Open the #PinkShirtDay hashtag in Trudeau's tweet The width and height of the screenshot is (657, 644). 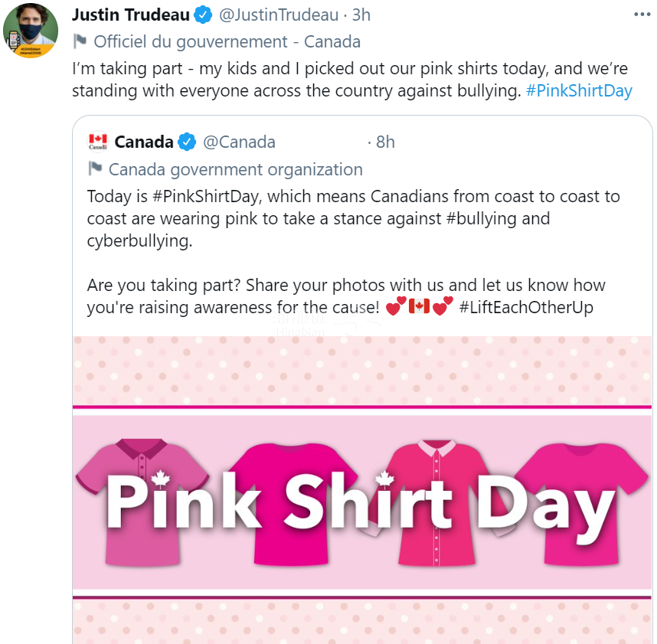[x=579, y=91]
